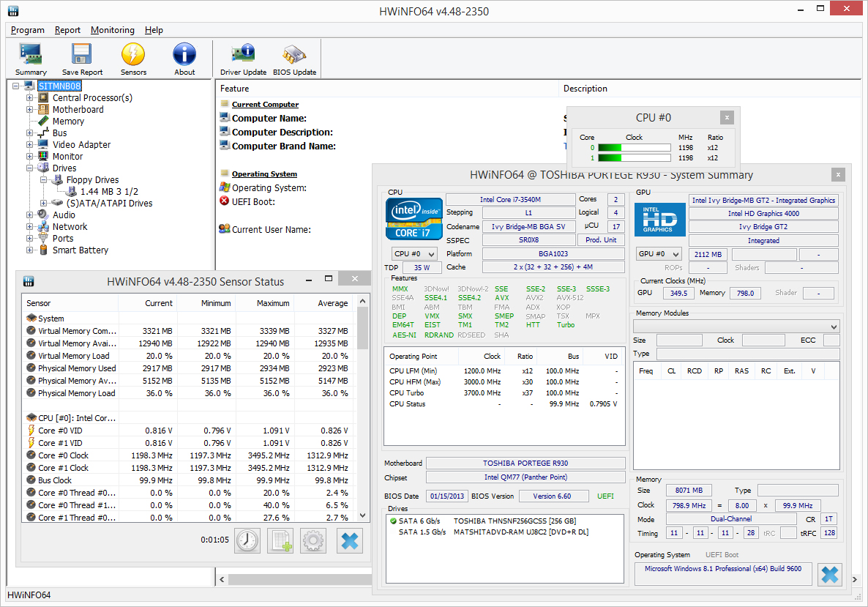Select the SITMNB08 root computer node
The width and height of the screenshot is (868, 607).
click(60, 86)
